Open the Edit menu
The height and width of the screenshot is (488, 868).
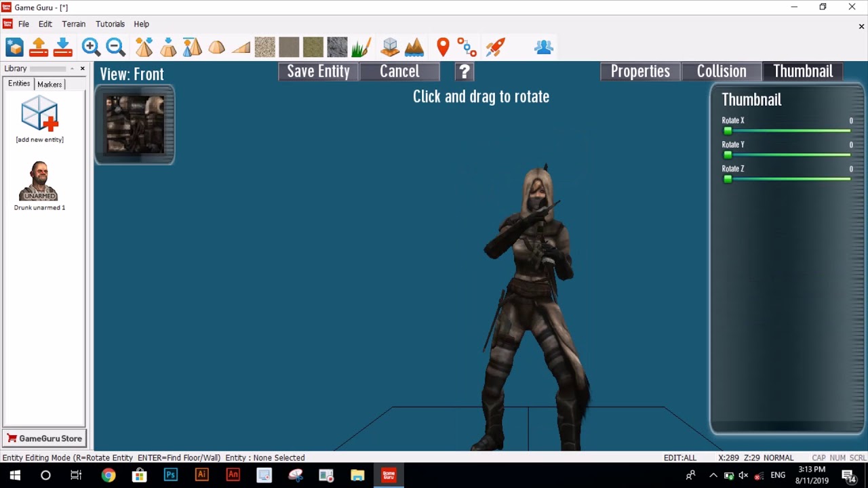pyautogui.click(x=45, y=24)
